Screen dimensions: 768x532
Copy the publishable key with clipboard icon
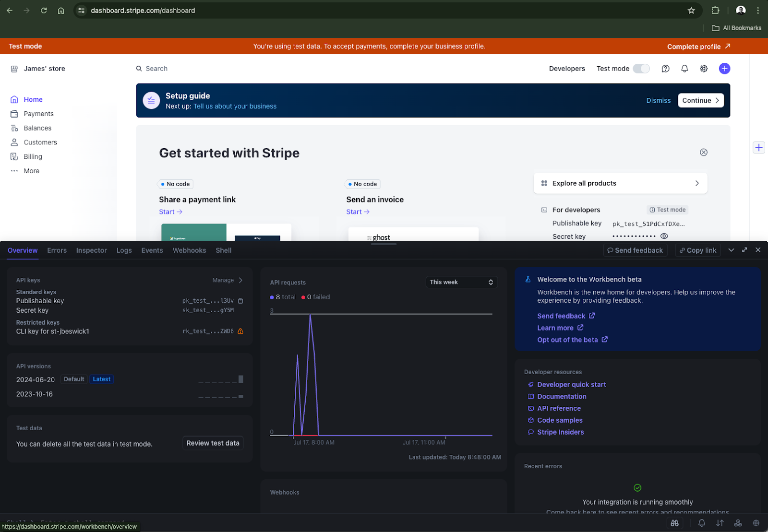(240, 301)
